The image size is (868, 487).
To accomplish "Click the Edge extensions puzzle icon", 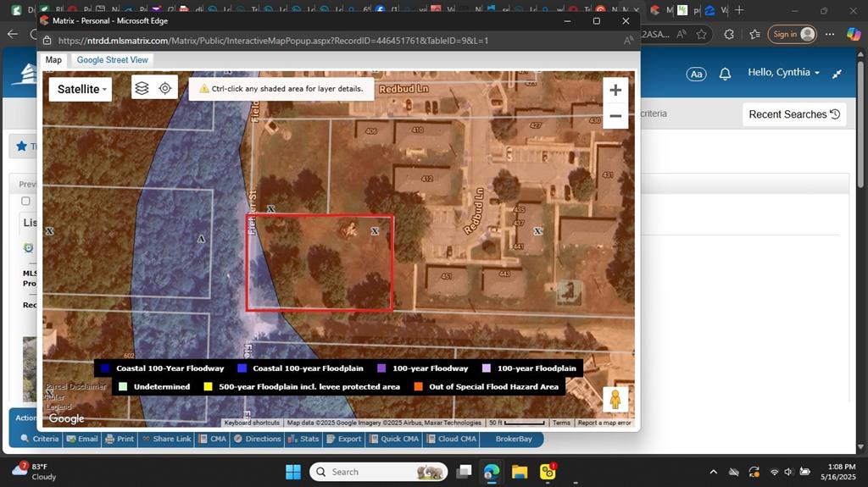I will pyautogui.click(x=728, y=35).
